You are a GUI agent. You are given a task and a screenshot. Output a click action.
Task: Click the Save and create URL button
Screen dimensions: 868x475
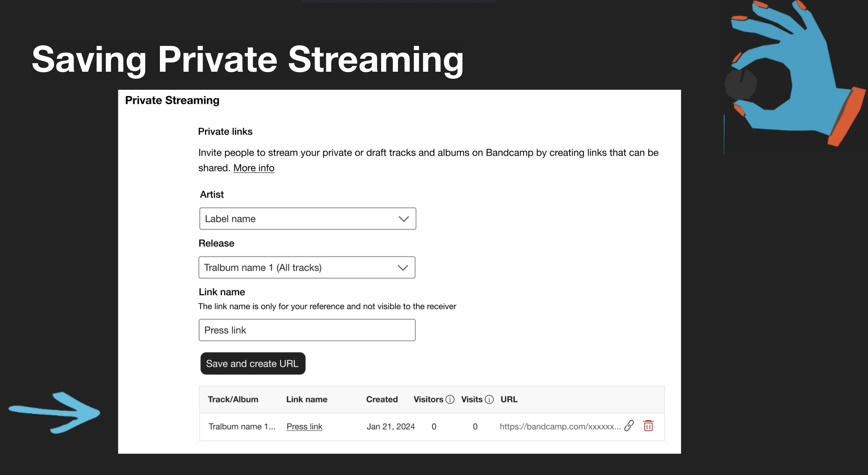pos(253,363)
